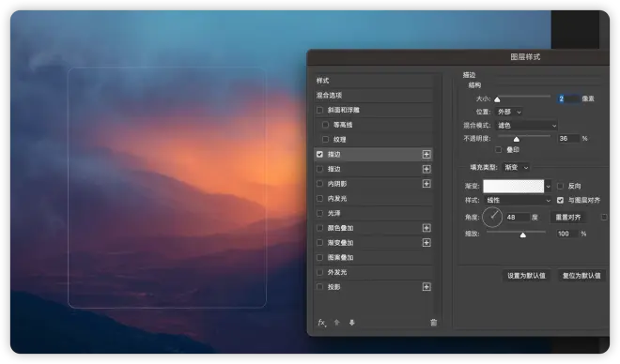Image resolution: width=620 pixels, height=364 pixels.
Task: Move effect up with the up arrow icon
Action: point(337,323)
